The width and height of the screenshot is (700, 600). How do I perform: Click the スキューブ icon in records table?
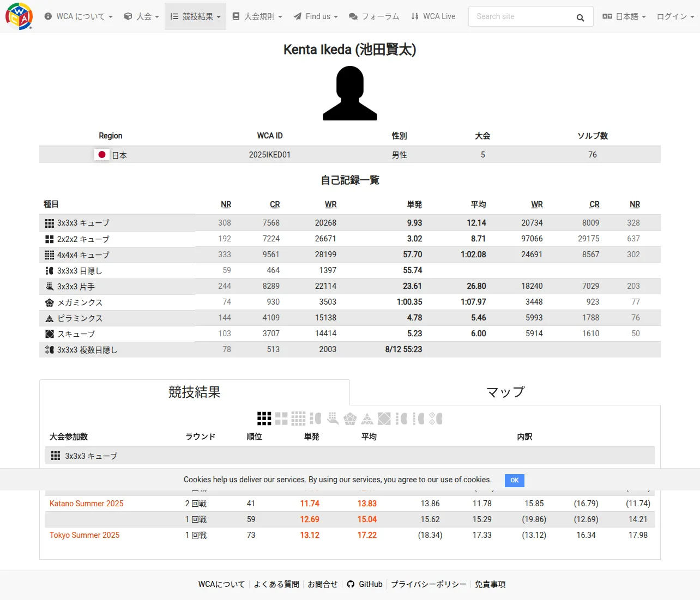pos(50,334)
